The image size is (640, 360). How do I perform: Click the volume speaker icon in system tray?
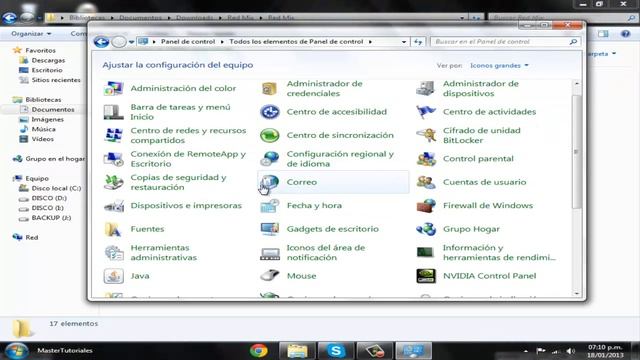coord(571,351)
